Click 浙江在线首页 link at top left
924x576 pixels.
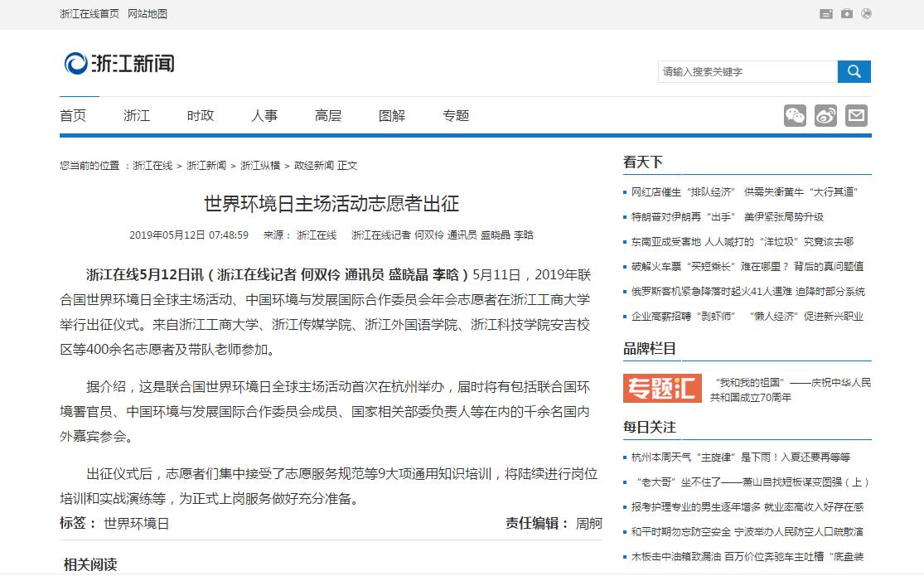89,14
